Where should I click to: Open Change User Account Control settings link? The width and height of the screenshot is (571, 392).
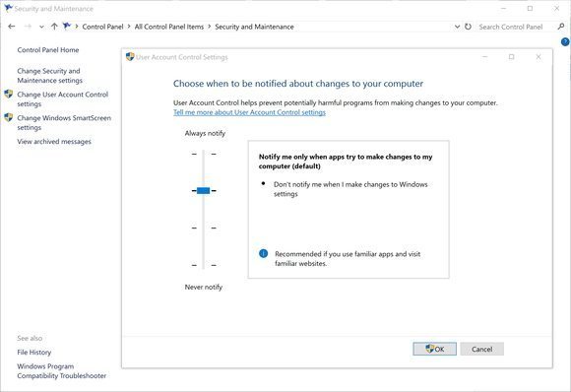point(63,99)
